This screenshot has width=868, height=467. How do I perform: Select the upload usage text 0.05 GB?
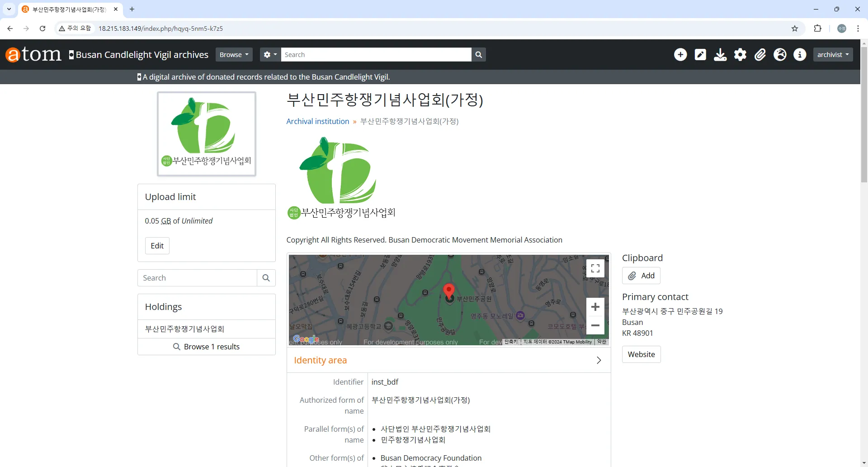158,221
